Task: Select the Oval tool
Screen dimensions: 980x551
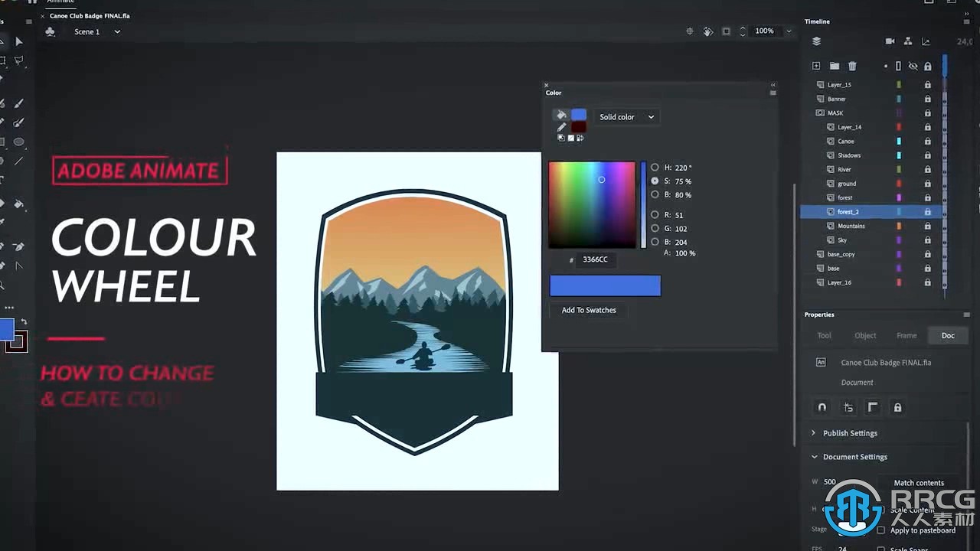Action: (19, 142)
